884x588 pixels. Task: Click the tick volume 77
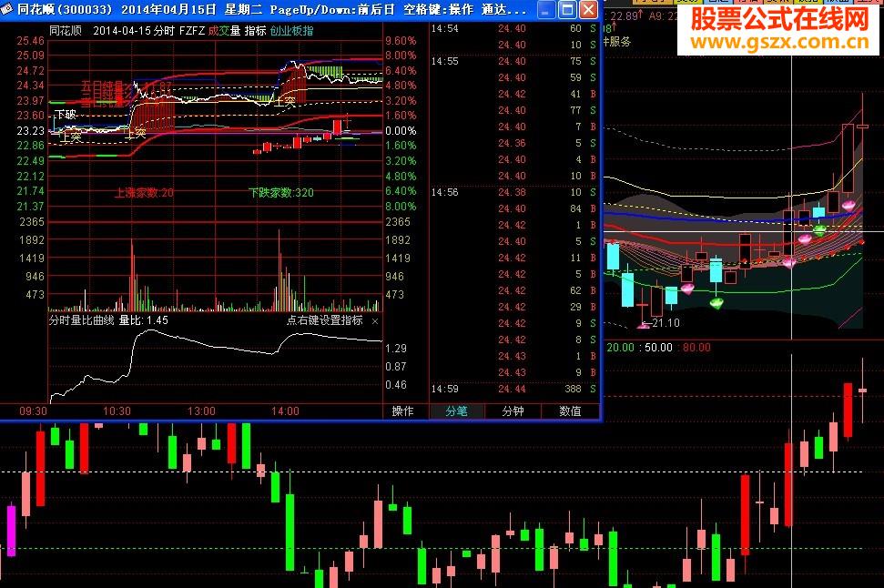pos(575,110)
